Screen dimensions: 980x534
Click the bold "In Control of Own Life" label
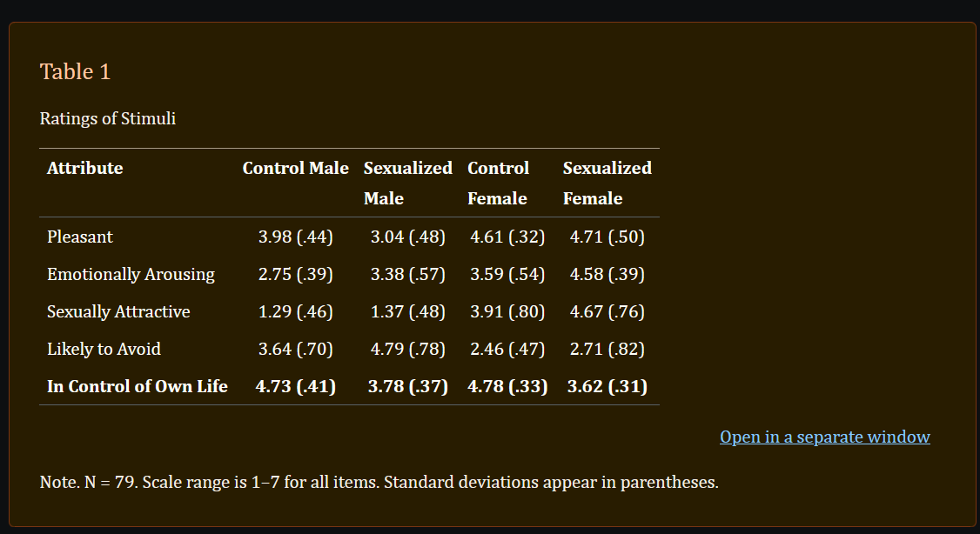[138, 386]
